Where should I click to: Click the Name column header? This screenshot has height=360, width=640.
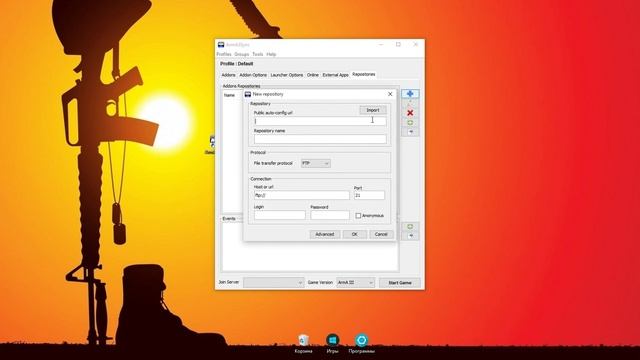click(229, 95)
